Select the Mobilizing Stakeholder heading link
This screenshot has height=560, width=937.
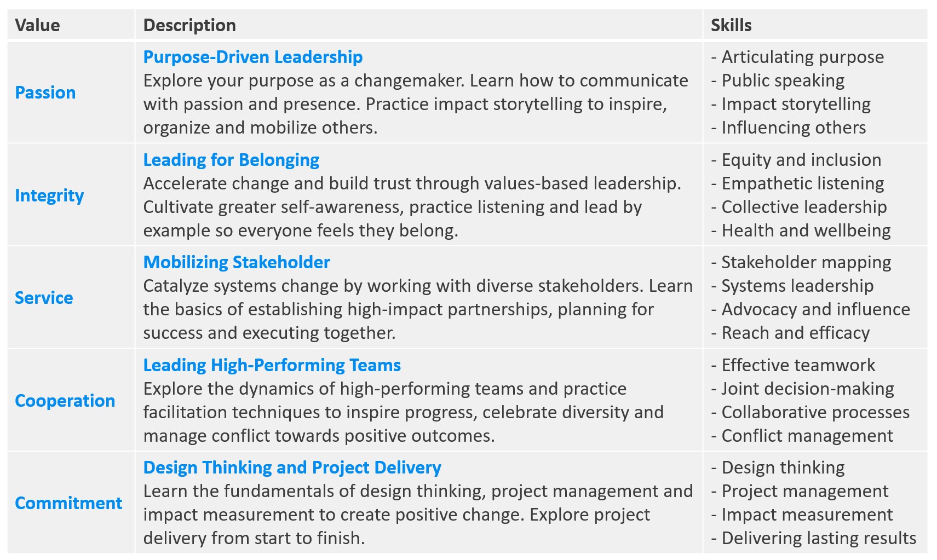[236, 262]
